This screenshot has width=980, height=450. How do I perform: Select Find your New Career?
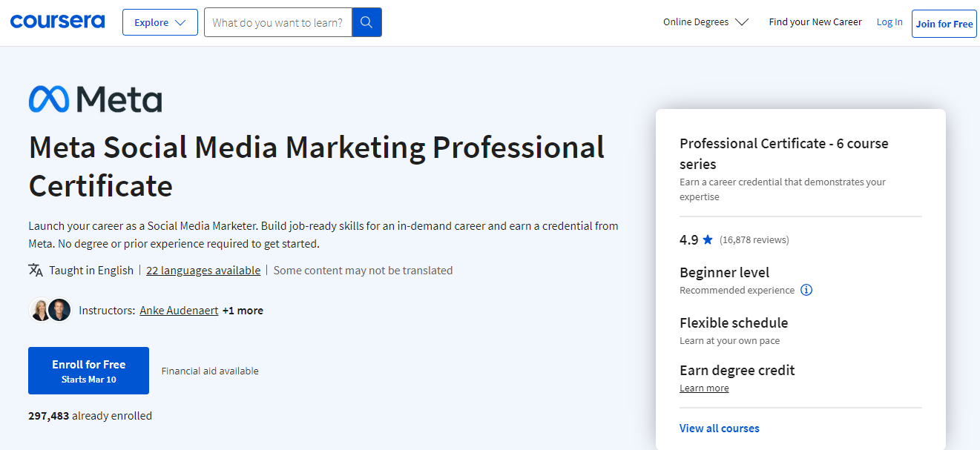click(815, 21)
